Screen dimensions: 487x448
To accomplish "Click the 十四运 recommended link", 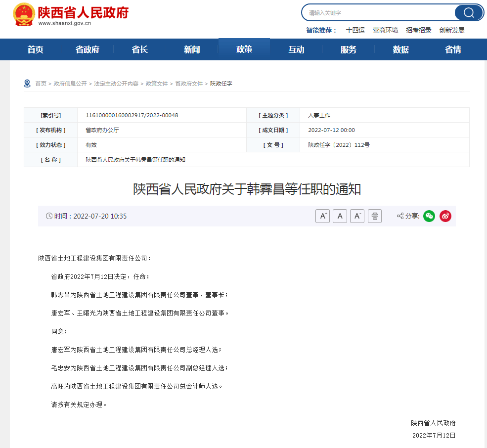I will click(355, 30).
